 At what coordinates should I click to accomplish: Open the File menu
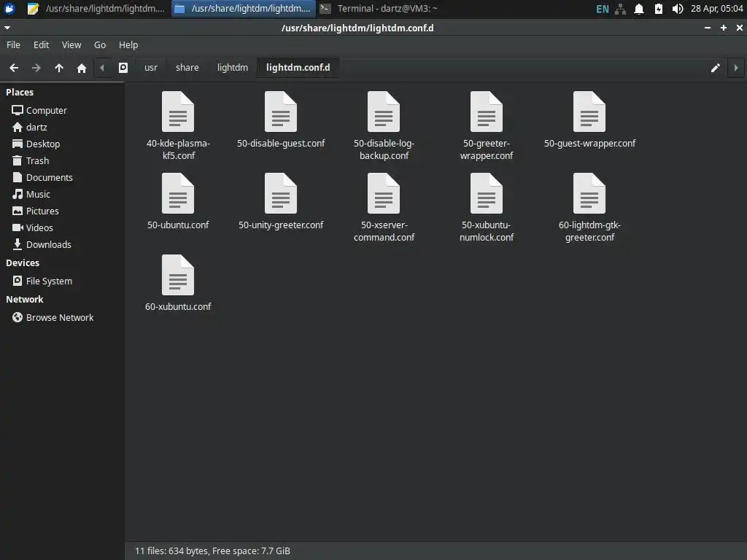coord(13,44)
